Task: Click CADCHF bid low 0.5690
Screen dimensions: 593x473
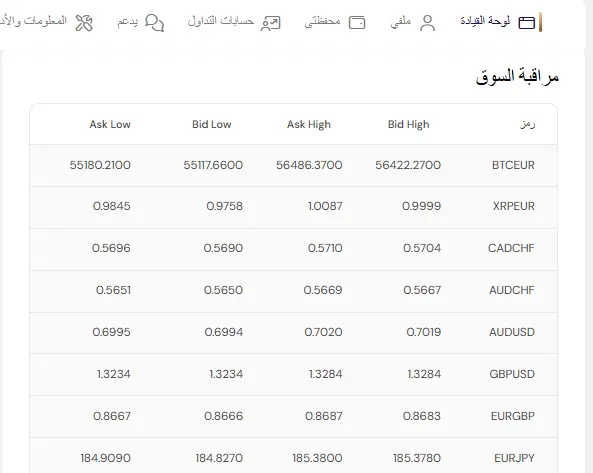Action: [223, 248]
